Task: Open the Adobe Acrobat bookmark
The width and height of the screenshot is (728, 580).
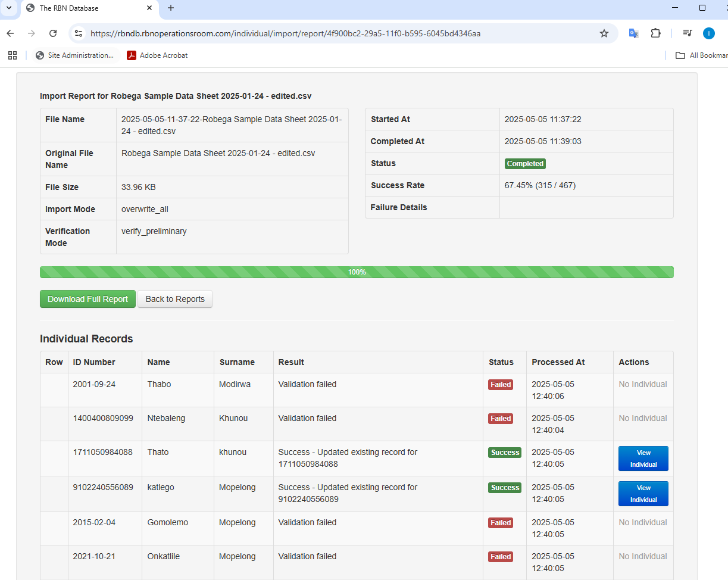Action: point(157,55)
